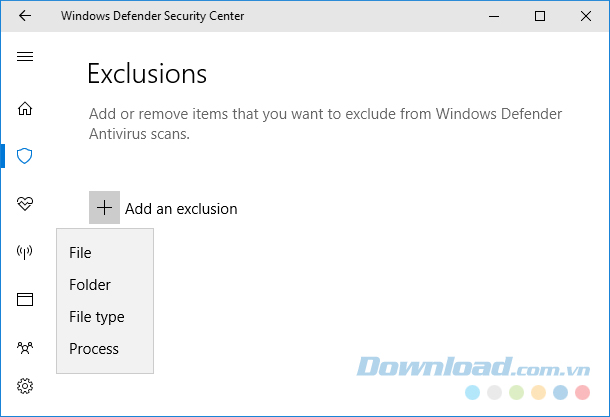This screenshot has width=610, height=417.
Task: Expand the hamburger navigation menu
Action: click(x=25, y=57)
